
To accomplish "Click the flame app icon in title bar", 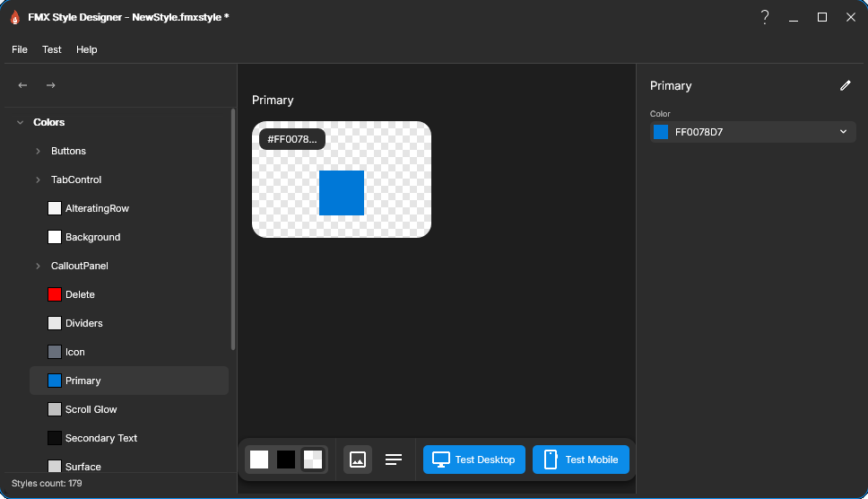I will click(x=15, y=17).
